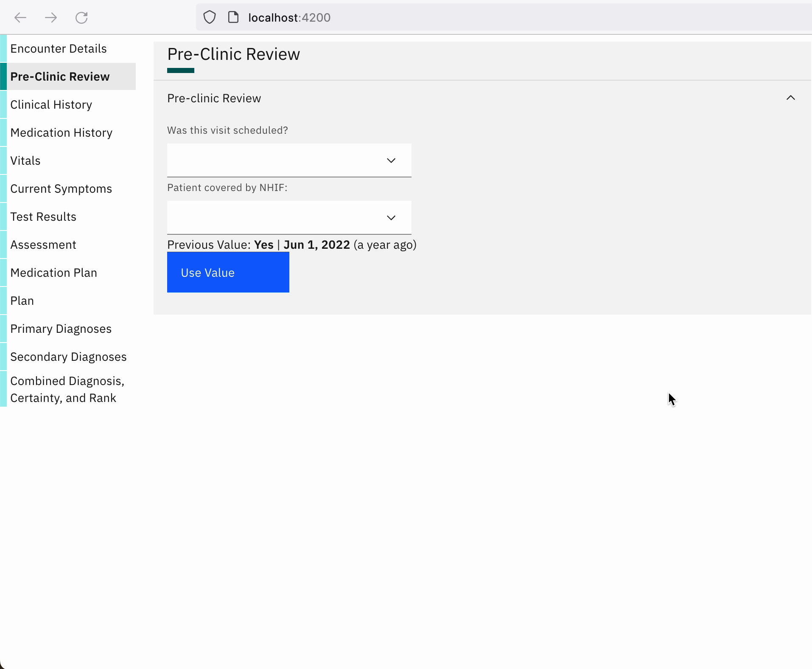
Task: Go to Test Results section
Action: tap(68, 217)
